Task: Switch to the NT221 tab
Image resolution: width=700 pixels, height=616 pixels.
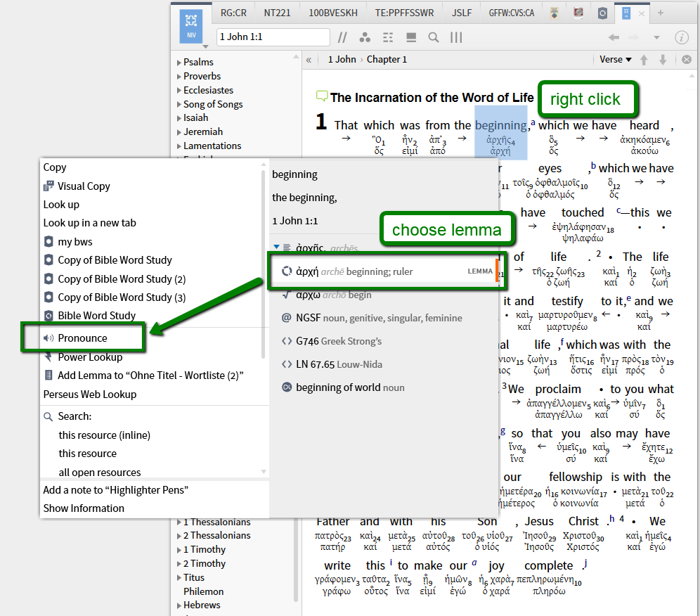Action: point(277,13)
